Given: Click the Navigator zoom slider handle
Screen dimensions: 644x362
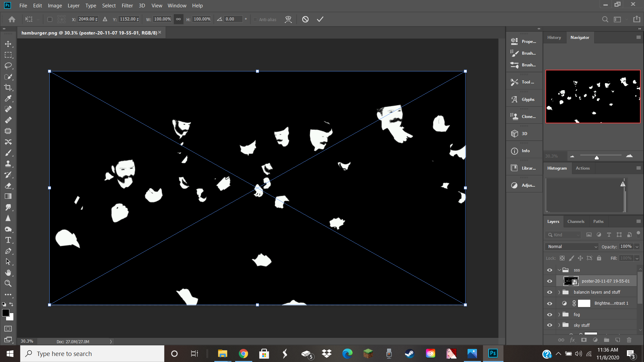Looking at the screenshot, I should [x=597, y=158].
